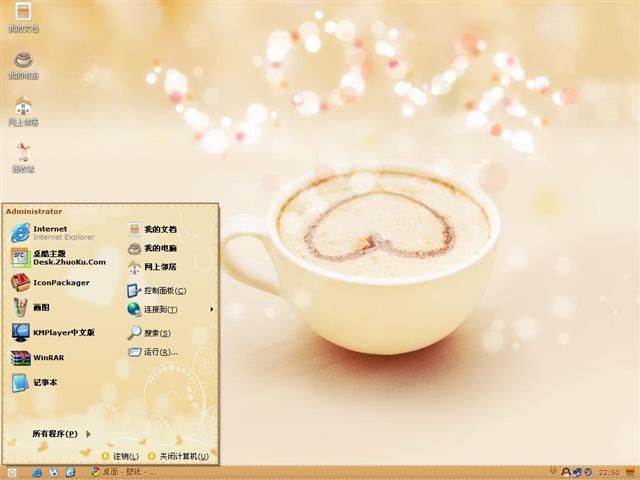Open the 回收站 recycle bin desktop icon

tap(23, 158)
